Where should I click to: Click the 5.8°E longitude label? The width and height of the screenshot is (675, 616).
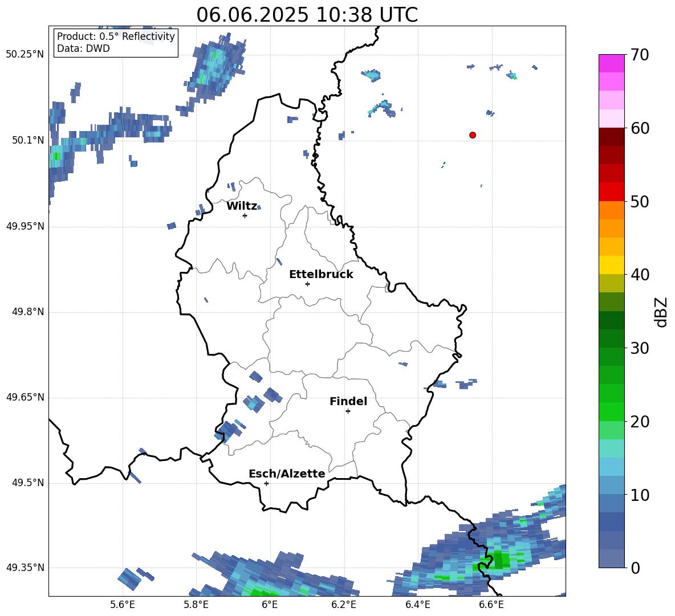(196, 605)
